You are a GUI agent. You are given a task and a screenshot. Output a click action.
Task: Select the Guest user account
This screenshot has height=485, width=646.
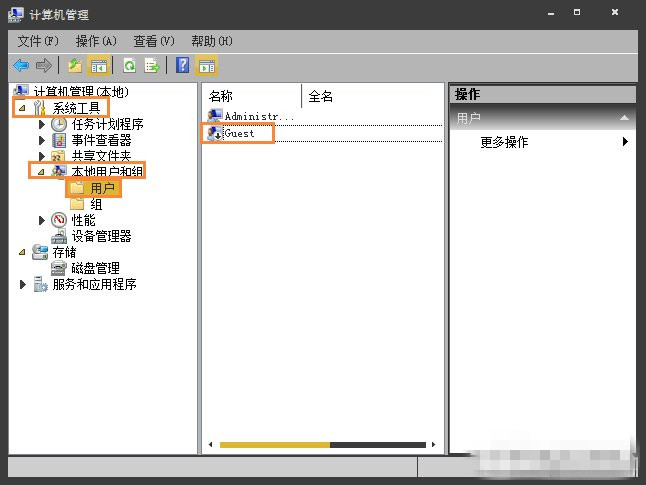tap(239, 133)
